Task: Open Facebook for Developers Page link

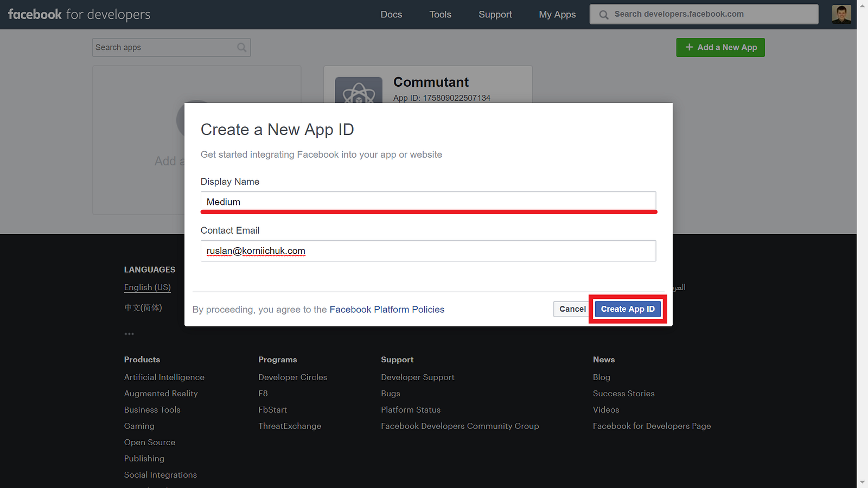Action: (652, 426)
